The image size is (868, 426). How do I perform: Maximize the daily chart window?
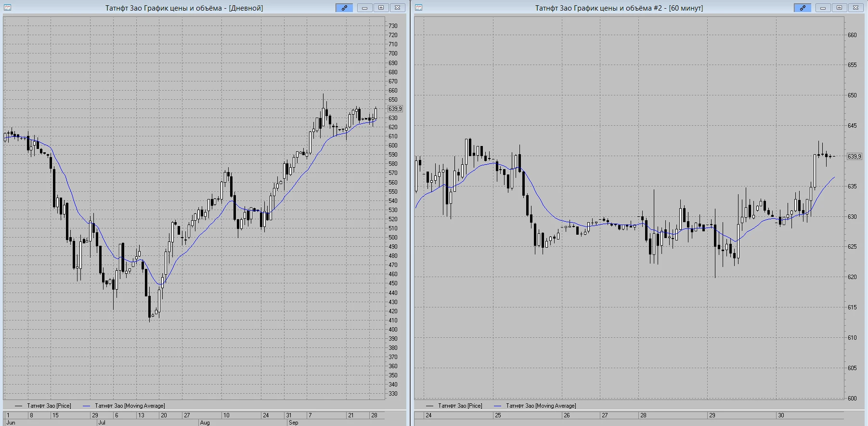(x=381, y=8)
